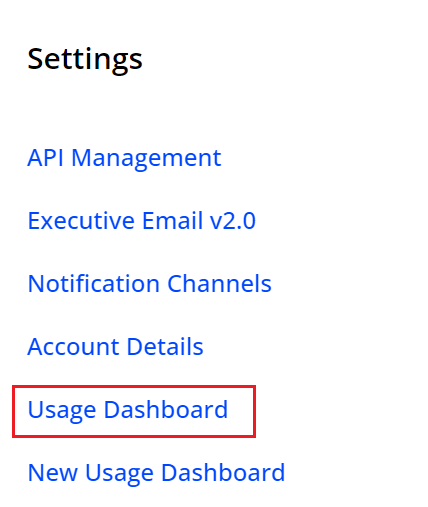Open the API Management link
The width and height of the screenshot is (428, 507).
coord(124,158)
